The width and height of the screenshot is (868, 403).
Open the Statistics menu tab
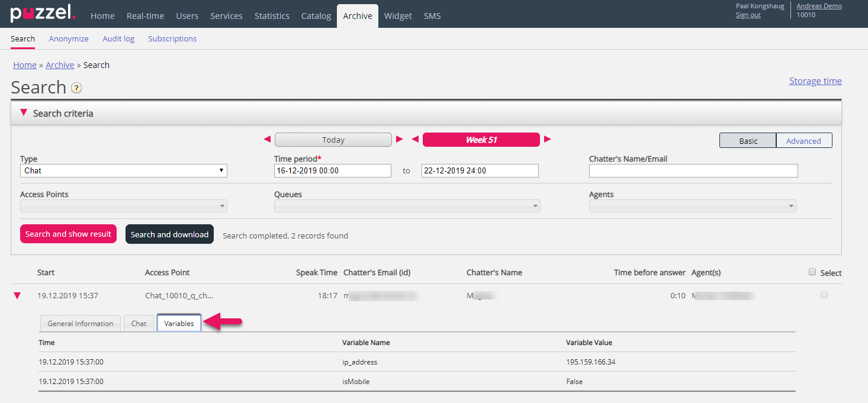click(x=272, y=16)
